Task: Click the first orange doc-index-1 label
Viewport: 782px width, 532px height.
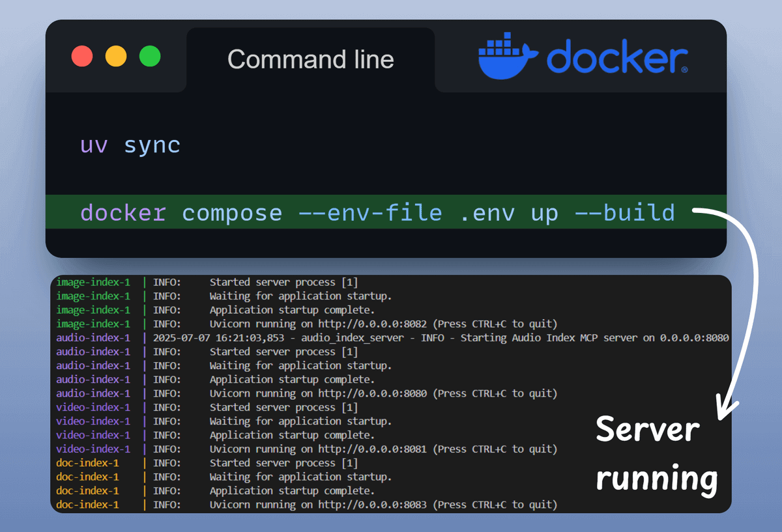Action: coord(87,463)
